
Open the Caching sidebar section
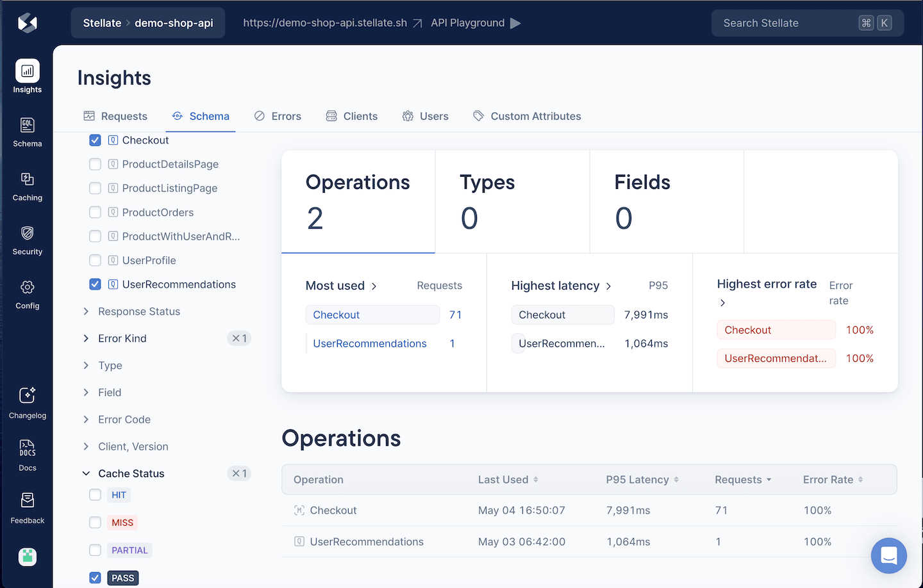pos(27,186)
